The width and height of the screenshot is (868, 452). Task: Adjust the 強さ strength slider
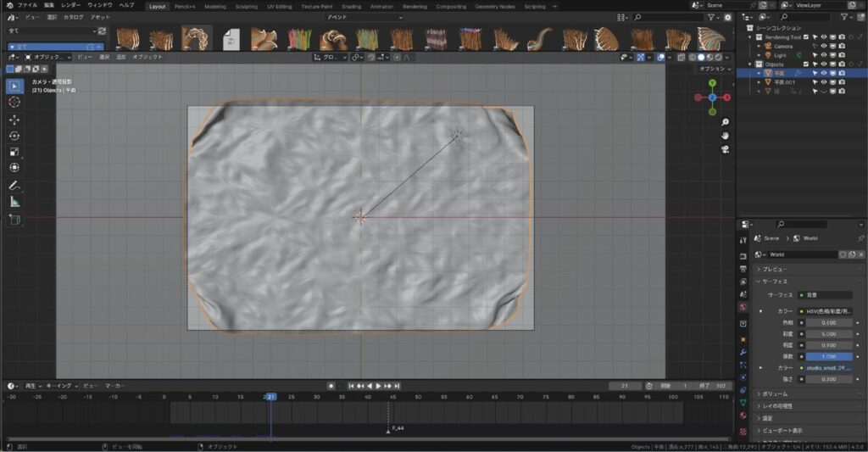829,379
